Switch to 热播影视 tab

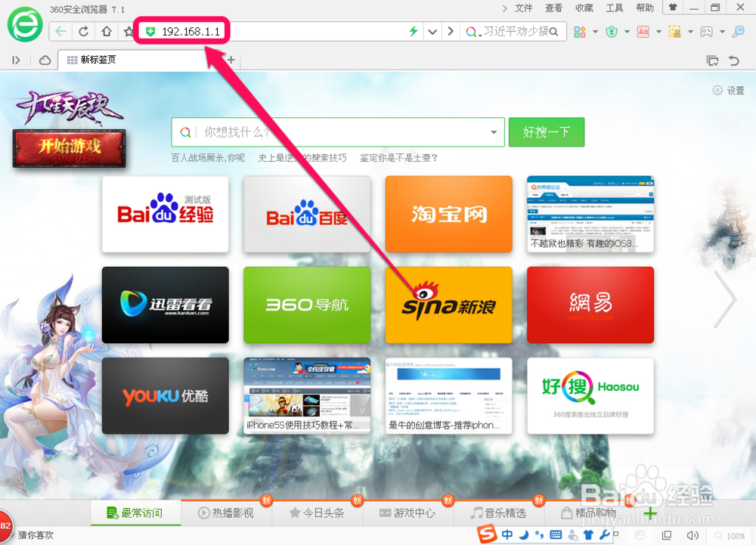tap(225, 512)
